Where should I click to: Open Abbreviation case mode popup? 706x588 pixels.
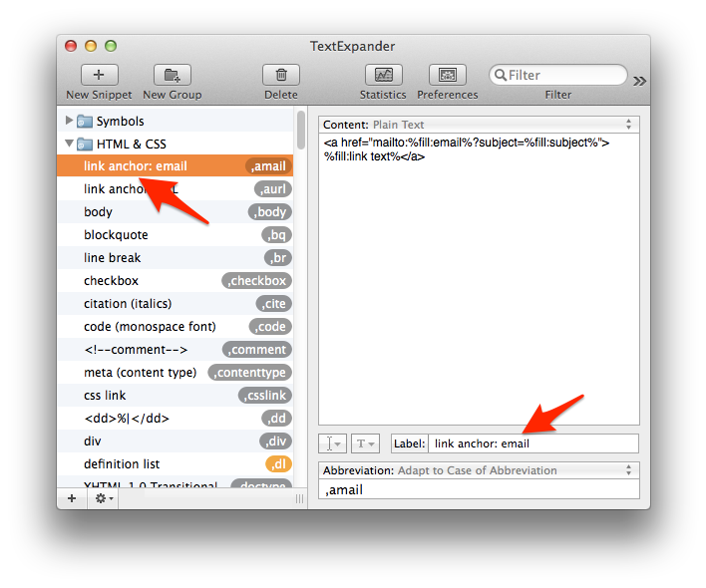point(479,470)
